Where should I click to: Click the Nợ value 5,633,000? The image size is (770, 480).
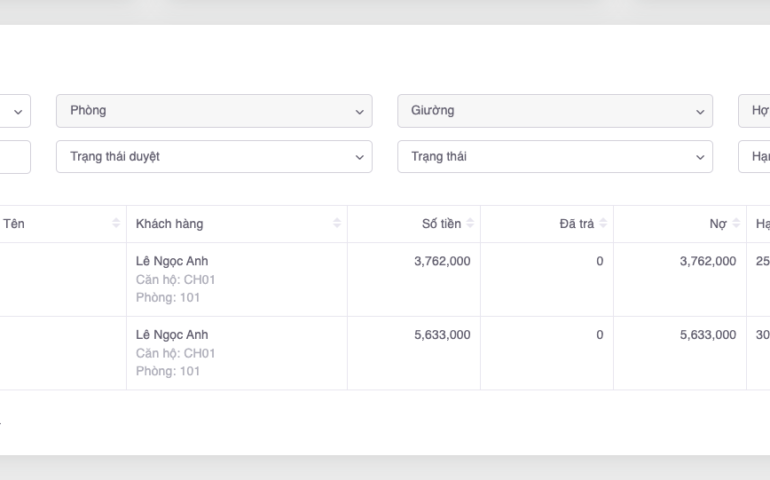pos(707,335)
